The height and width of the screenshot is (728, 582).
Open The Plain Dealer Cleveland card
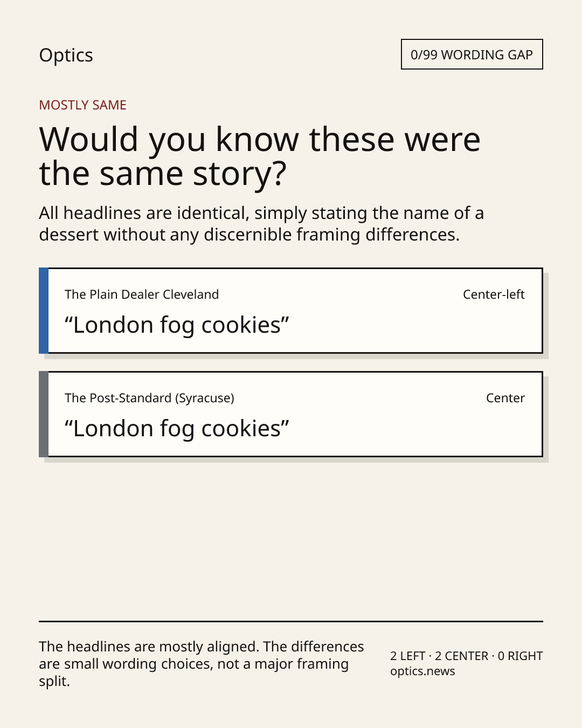291,311
